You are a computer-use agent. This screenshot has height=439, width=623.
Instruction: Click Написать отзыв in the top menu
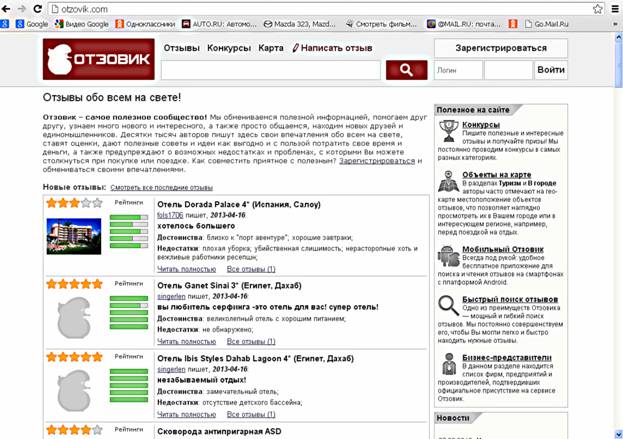point(336,48)
